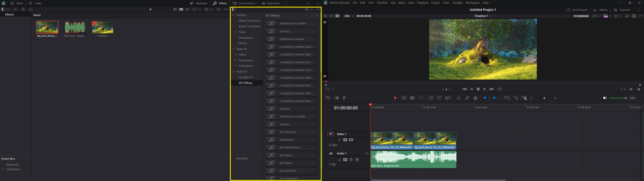Click the Overwrite Clip icon
The height and width of the screenshot is (181, 644).
click(439, 98)
